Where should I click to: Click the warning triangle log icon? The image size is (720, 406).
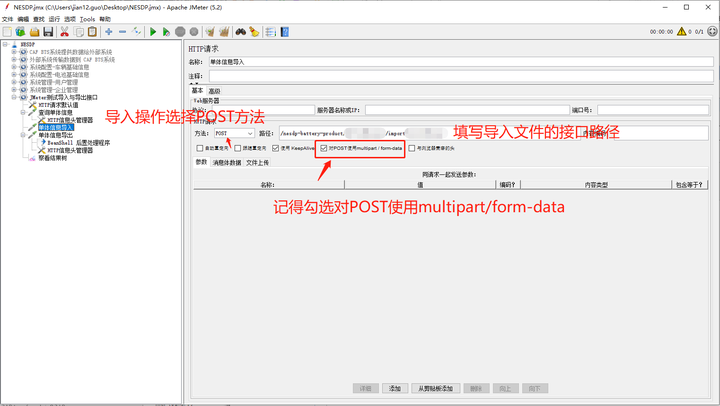click(x=681, y=31)
